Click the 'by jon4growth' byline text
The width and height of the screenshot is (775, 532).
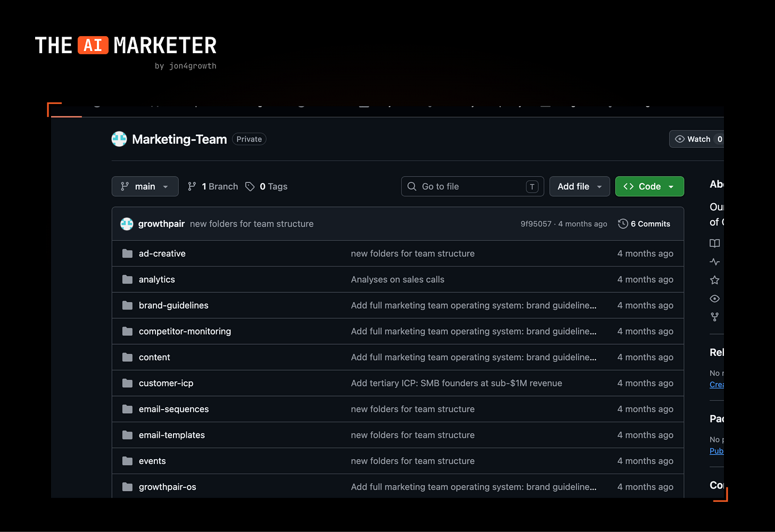(185, 66)
